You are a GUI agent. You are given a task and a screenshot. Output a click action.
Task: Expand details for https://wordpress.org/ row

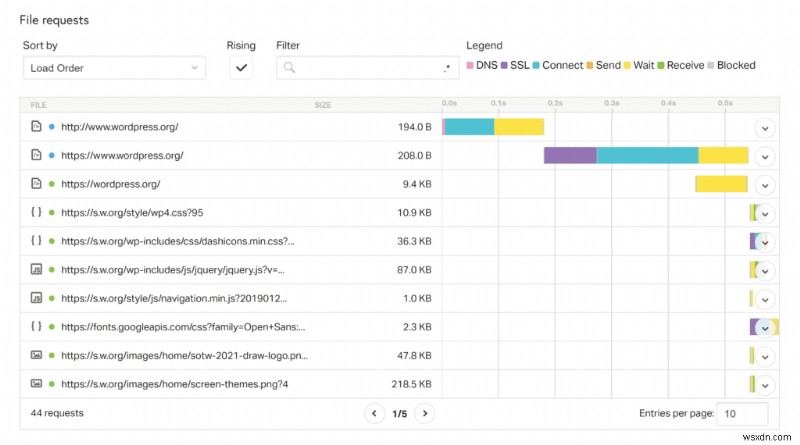click(x=765, y=185)
